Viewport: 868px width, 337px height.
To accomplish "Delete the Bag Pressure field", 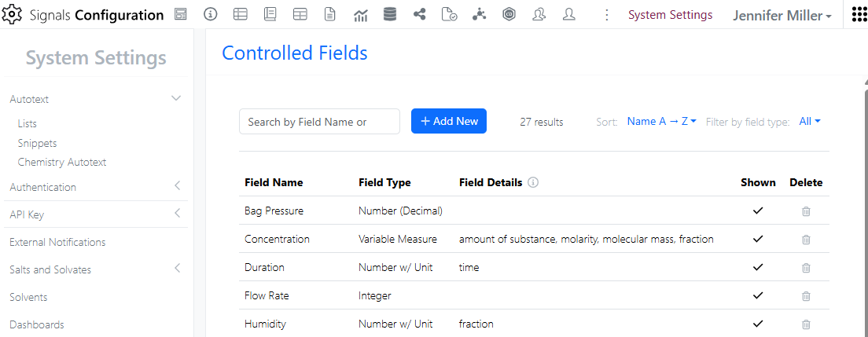I will (807, 211).
